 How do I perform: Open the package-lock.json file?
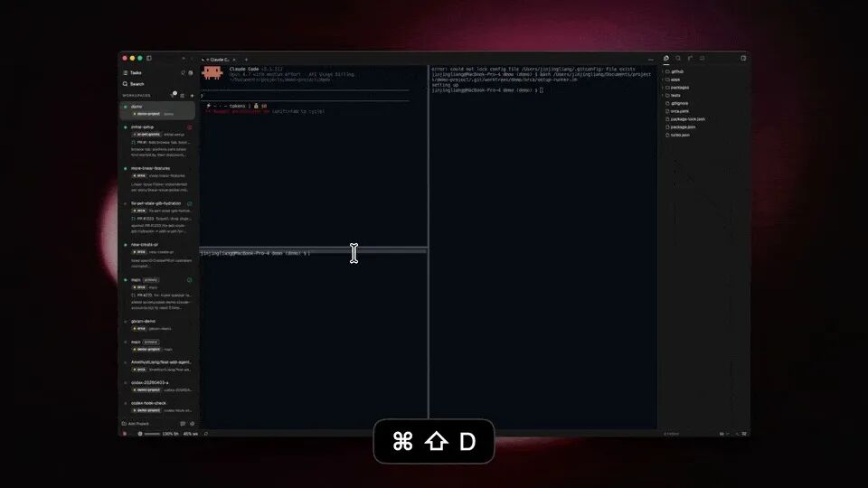[685, 119]
